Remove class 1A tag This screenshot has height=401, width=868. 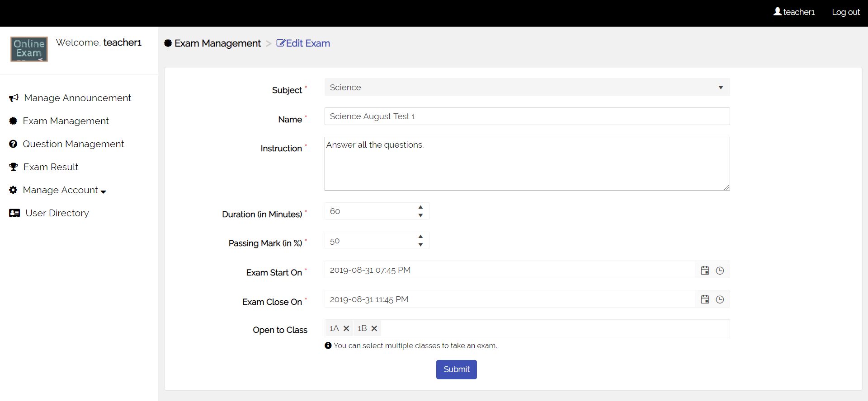click(346, 328)
